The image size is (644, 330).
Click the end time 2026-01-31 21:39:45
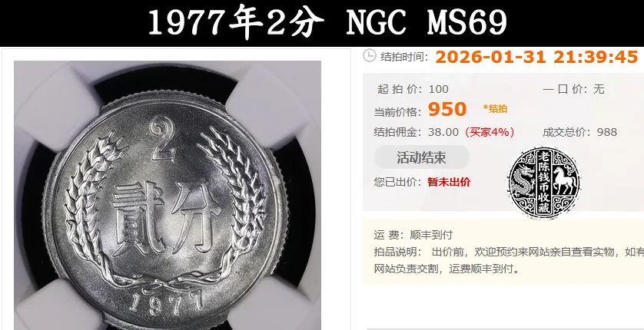(536, 57)
